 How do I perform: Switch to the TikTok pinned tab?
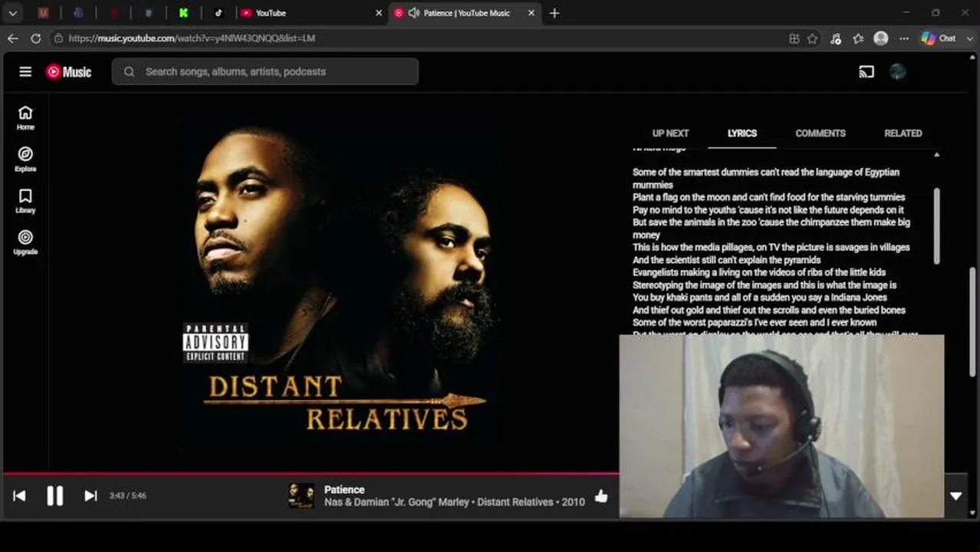click(x=219, y=13)
